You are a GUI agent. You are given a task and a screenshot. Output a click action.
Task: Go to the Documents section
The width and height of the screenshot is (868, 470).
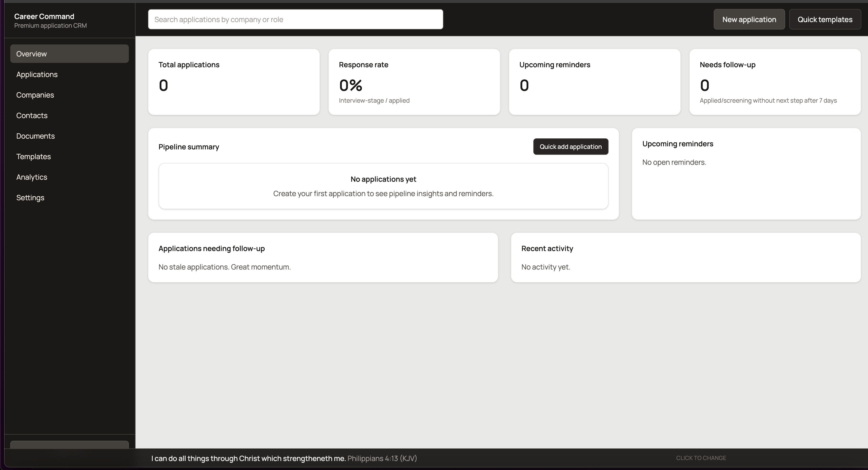[x=35, y=136]
